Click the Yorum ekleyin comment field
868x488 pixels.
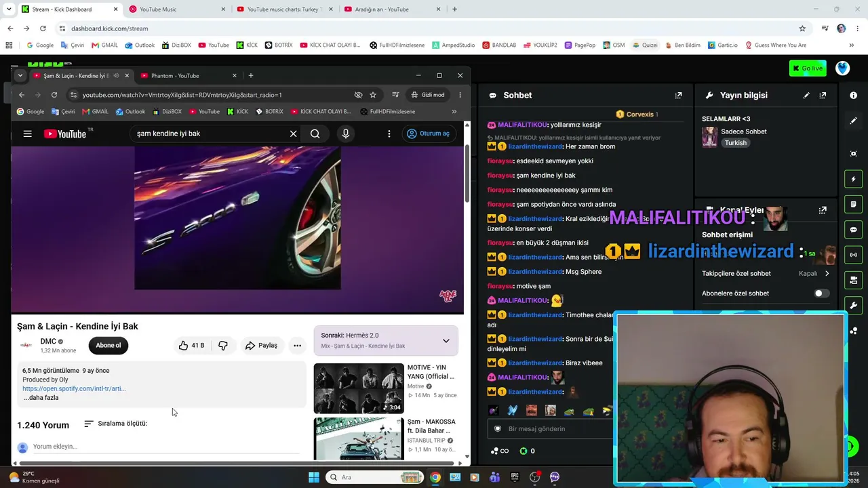[165, 447]
